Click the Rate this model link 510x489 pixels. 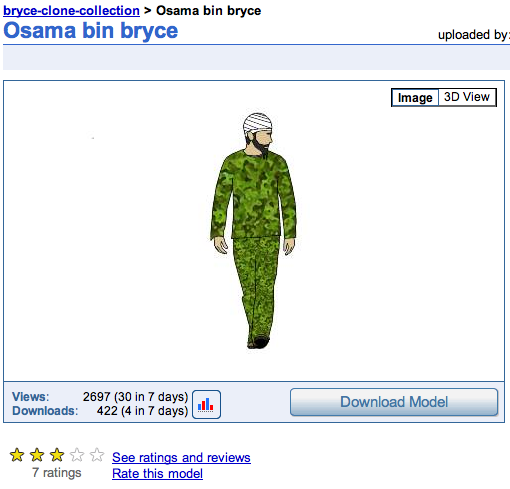tap(157, 473)
